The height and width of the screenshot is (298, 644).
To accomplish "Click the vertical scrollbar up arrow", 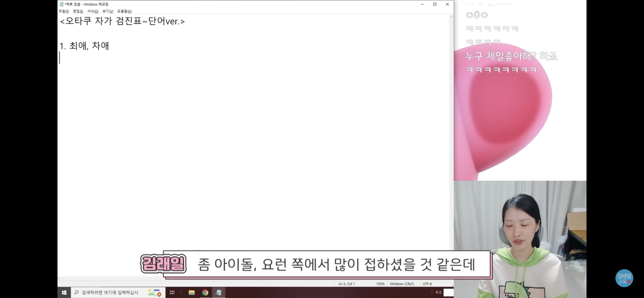I will pyautogui.click(x=451, y=17).
